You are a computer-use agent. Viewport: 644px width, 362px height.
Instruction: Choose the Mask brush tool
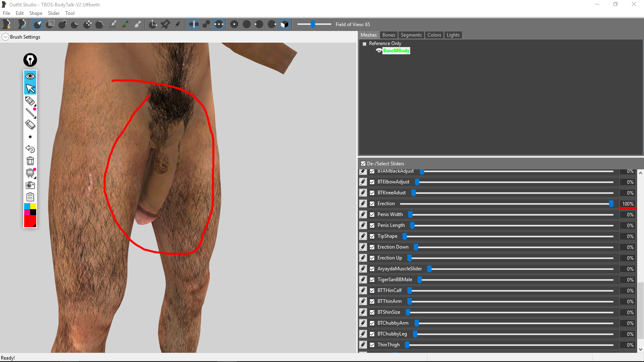coord(50,25)
